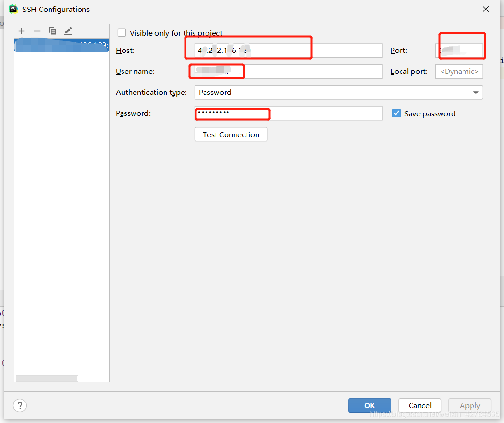Click the Test Connection button
The height and width of the screenshot is (423, 504).
[231, 134]
